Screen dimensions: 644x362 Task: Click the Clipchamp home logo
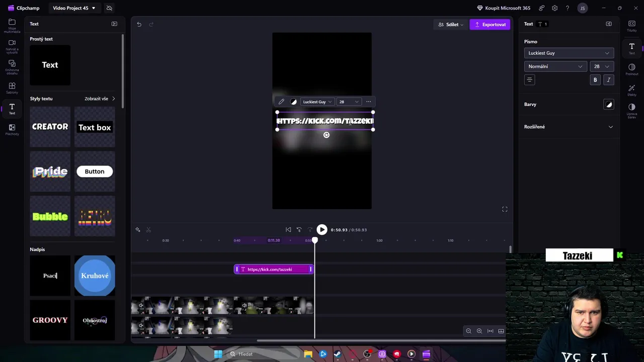click(24, 8)
